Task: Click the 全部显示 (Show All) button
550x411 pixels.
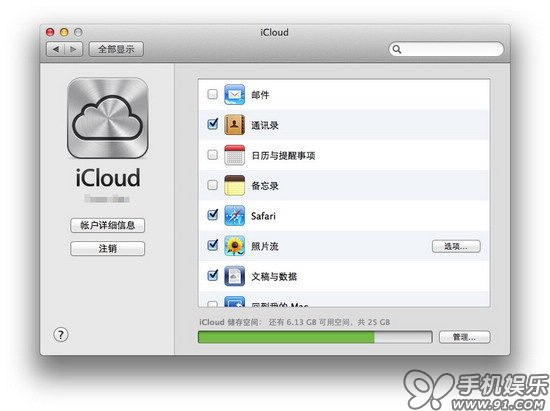Action: pos(116,49)
